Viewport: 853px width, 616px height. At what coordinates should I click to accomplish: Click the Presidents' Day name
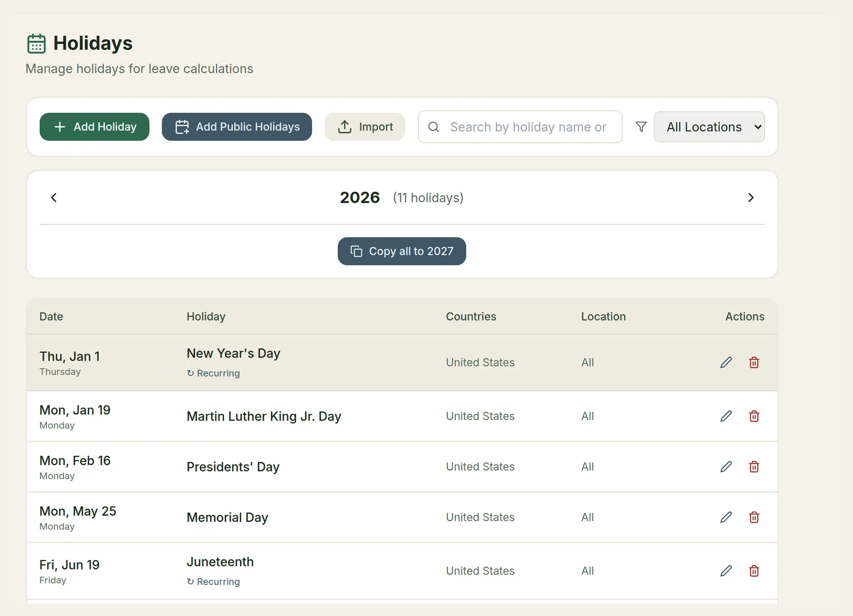(233, 467)
